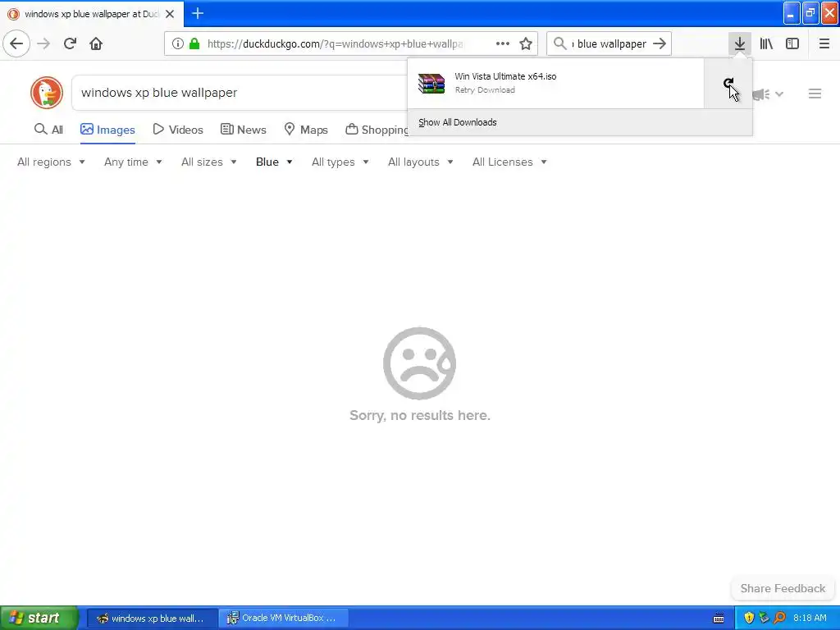
Task: Show site information icon in address bar
Action: coord(178,43)
